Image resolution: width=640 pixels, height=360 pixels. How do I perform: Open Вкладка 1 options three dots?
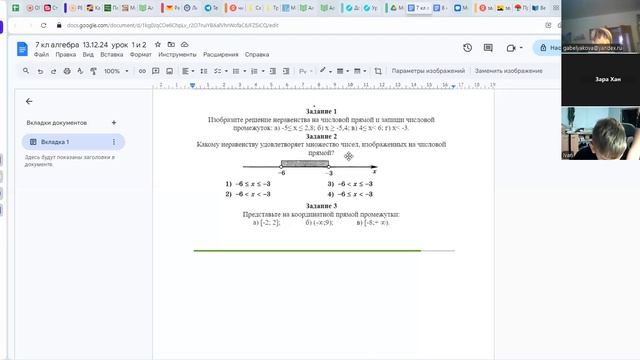coord(114,142)
